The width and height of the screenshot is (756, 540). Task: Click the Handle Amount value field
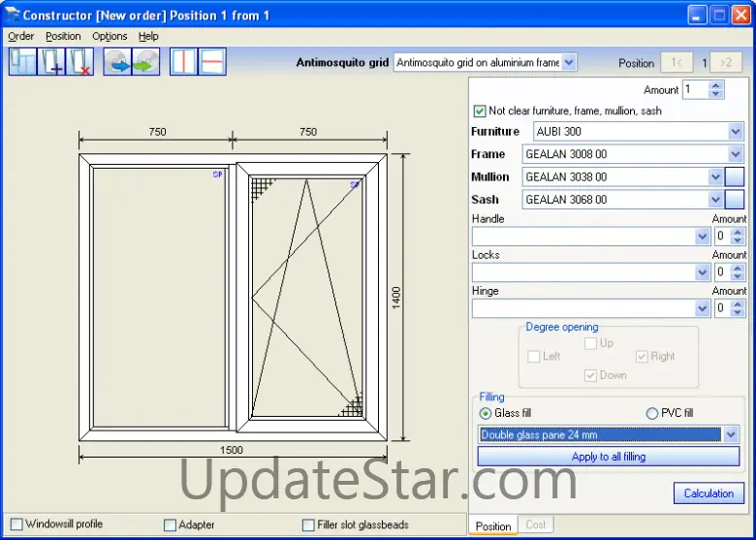tap(722, 237)
